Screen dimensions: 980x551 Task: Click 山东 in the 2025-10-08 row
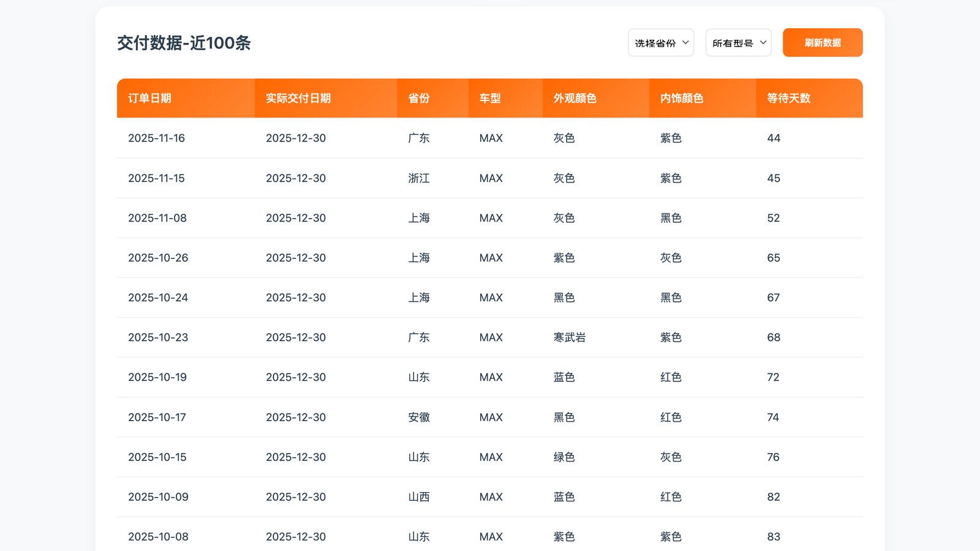[419, 536]
